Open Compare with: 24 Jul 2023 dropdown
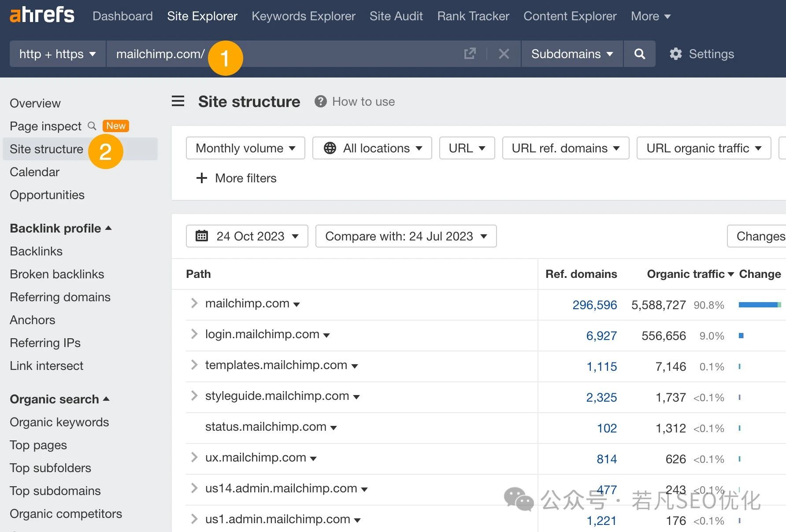 click(x=406, y=236)
